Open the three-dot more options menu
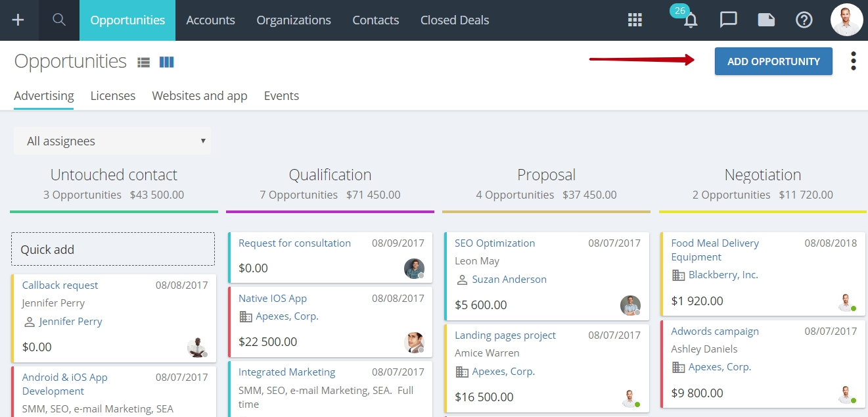868x417 pixels. [854, 61]
